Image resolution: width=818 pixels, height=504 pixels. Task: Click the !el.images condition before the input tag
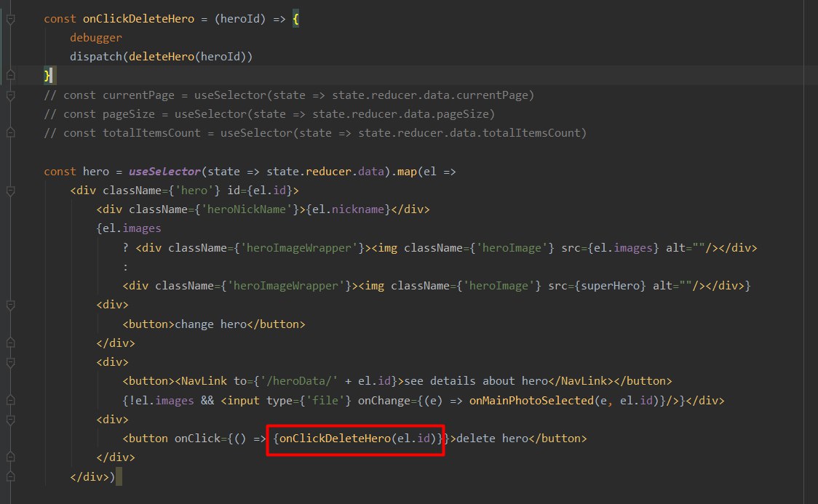(162, 401)
